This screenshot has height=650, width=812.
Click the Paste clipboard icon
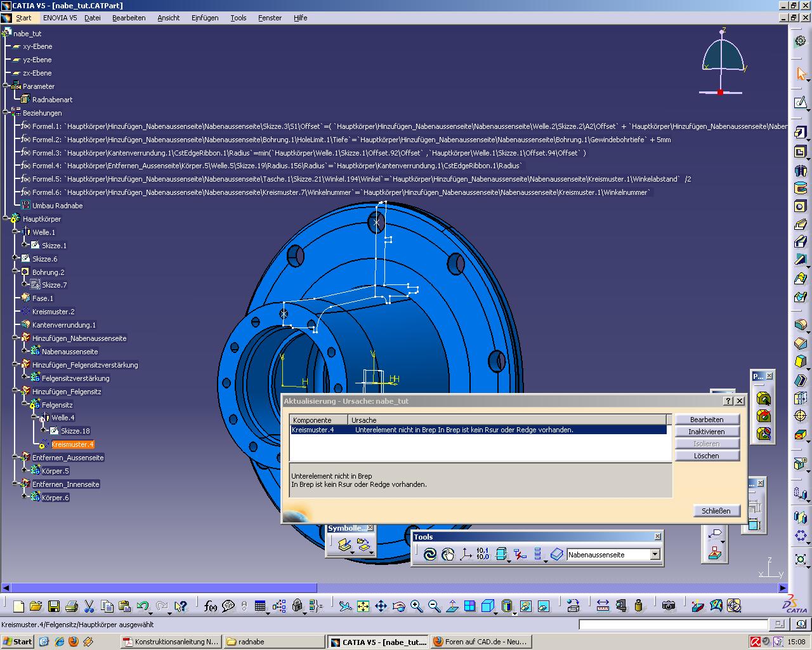click(124, 606)
